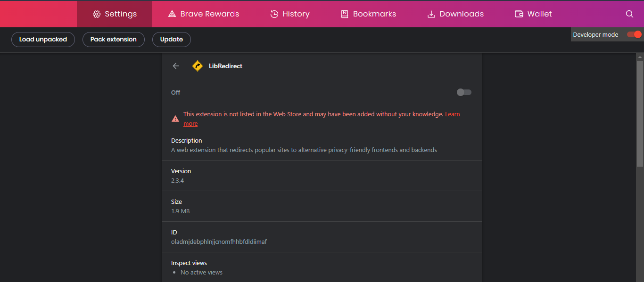Image resolution: width=644 pixels, height=282 pixels.
Task: Open the Brave Rewards tab
Action: click(x=204, y=14)
